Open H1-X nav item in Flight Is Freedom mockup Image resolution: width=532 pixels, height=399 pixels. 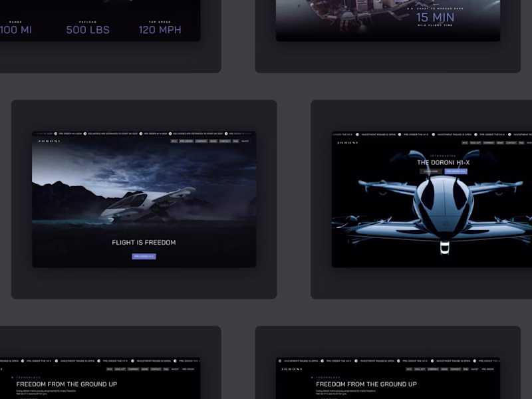pyautogui.click(x=174, y=141)
